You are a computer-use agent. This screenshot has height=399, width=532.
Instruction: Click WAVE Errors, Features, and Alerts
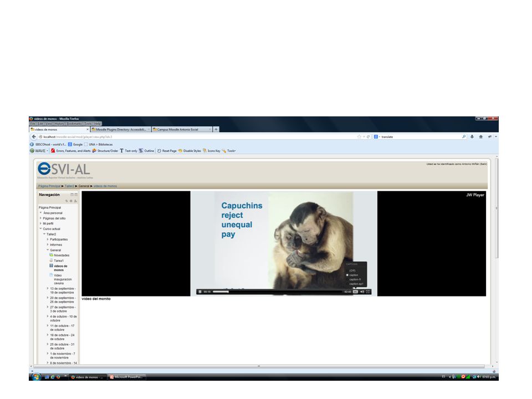(x=70, y=151)
